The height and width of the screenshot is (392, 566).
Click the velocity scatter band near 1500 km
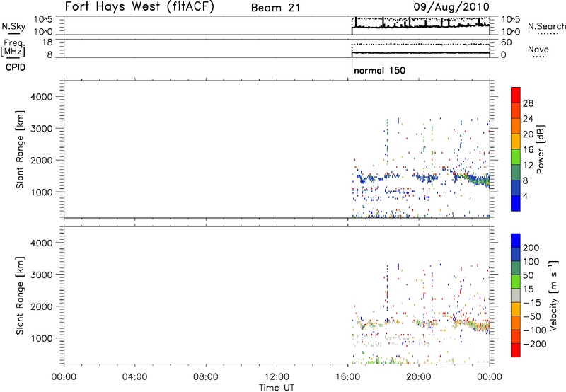click(421, 324)
